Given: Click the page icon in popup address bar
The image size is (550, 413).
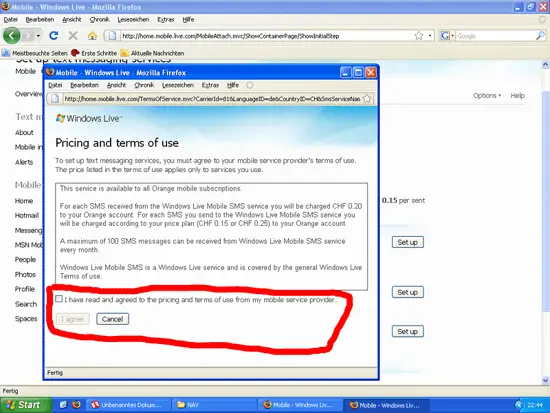Looking at the screenshot, I should pyautogui.click(x=55, y=99).
